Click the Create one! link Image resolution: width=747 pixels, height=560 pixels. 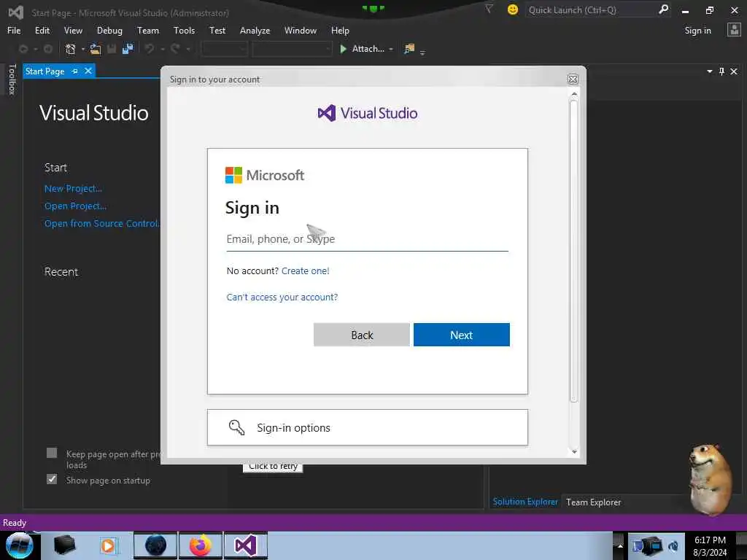(306, 271)
